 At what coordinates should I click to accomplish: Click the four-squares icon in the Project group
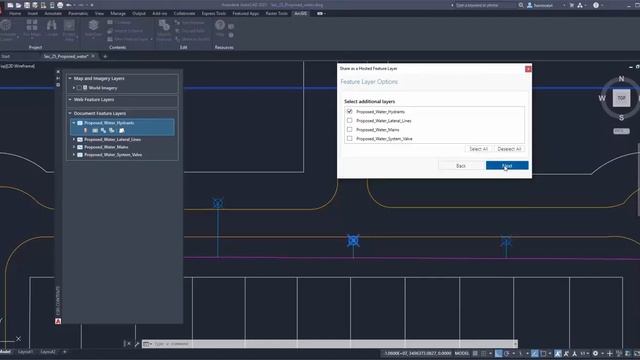coord(32,25)
